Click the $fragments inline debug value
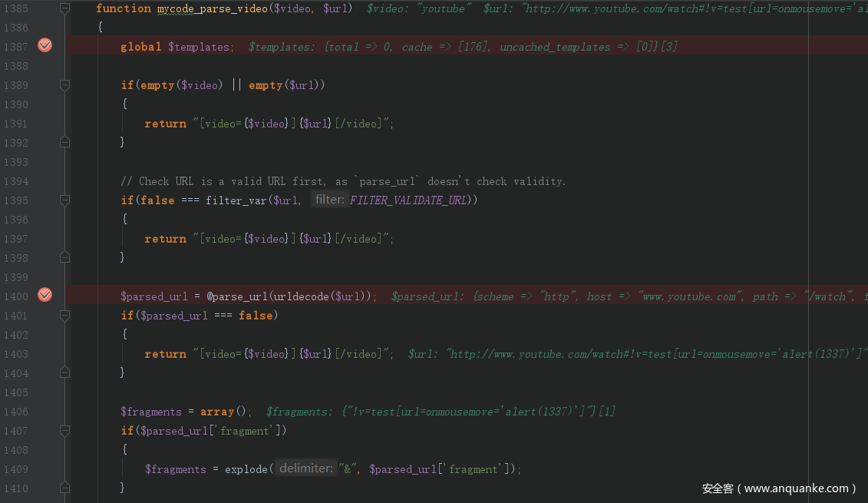Screen dimensions: 868x503 441,412
